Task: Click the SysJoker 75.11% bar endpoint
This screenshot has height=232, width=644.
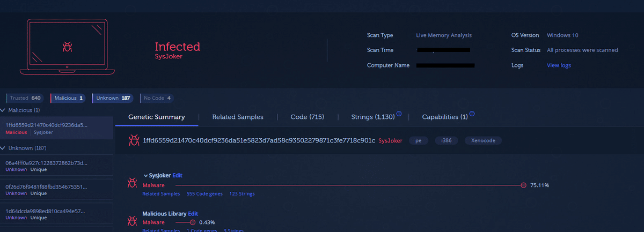Action: (523, 185)
